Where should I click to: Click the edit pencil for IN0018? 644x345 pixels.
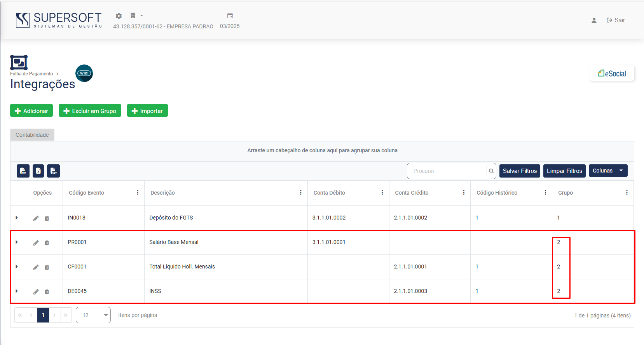pyautogui.click(x=36, y=218)
